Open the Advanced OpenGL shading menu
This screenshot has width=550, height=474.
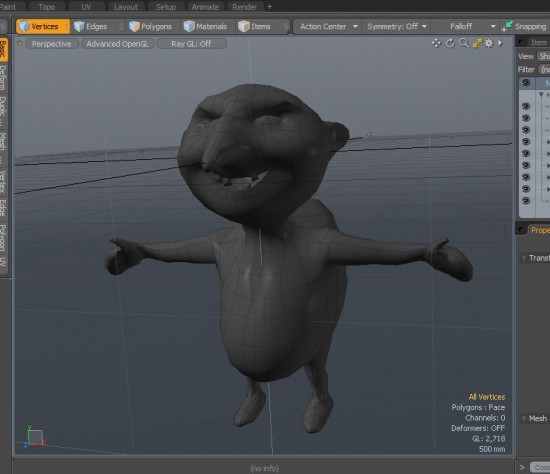point(117,44)
